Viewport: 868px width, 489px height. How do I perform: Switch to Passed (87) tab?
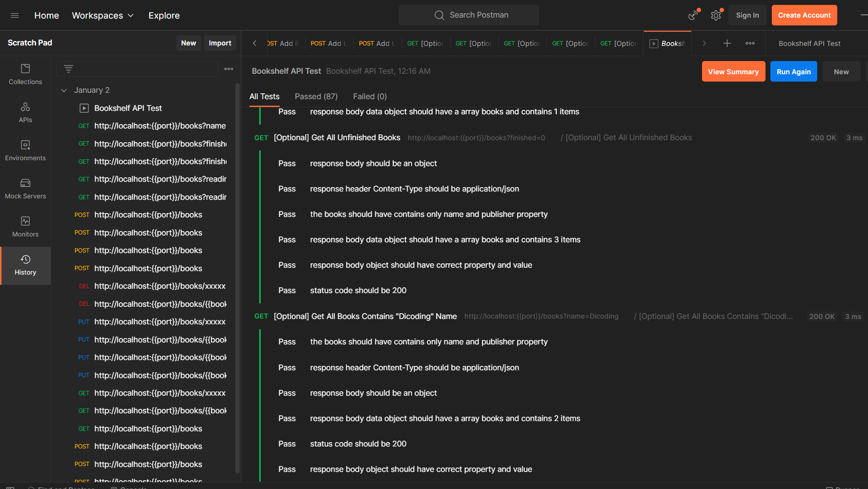pos(316,97)
